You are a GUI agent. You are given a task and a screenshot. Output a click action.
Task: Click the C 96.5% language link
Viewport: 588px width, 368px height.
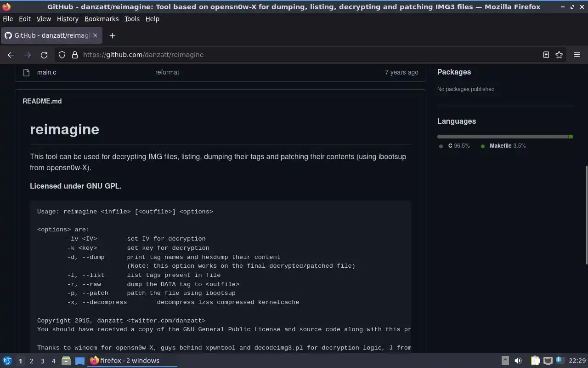454,146
